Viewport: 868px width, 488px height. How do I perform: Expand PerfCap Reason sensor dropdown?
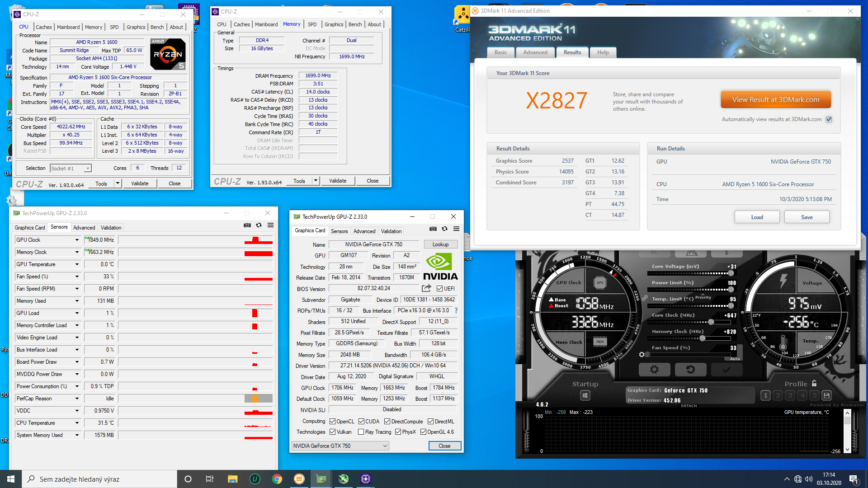tap(77, 399)
